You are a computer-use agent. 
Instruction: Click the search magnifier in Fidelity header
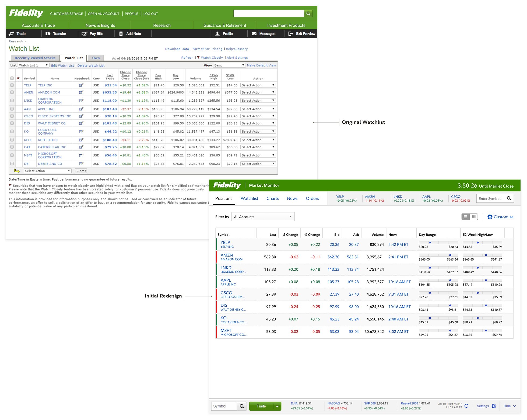[308, 13]
